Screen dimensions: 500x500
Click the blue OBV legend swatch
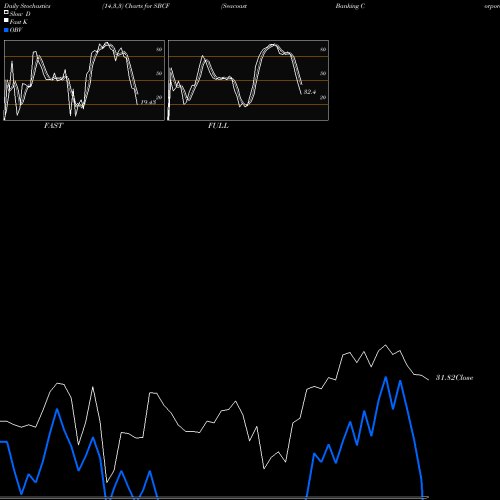[6, 30]
